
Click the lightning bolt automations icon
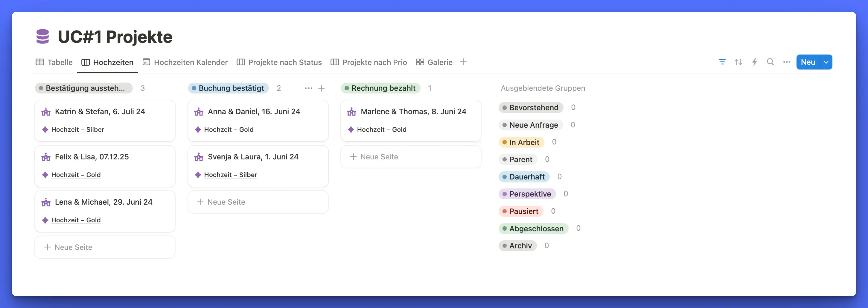click(754, 62)
